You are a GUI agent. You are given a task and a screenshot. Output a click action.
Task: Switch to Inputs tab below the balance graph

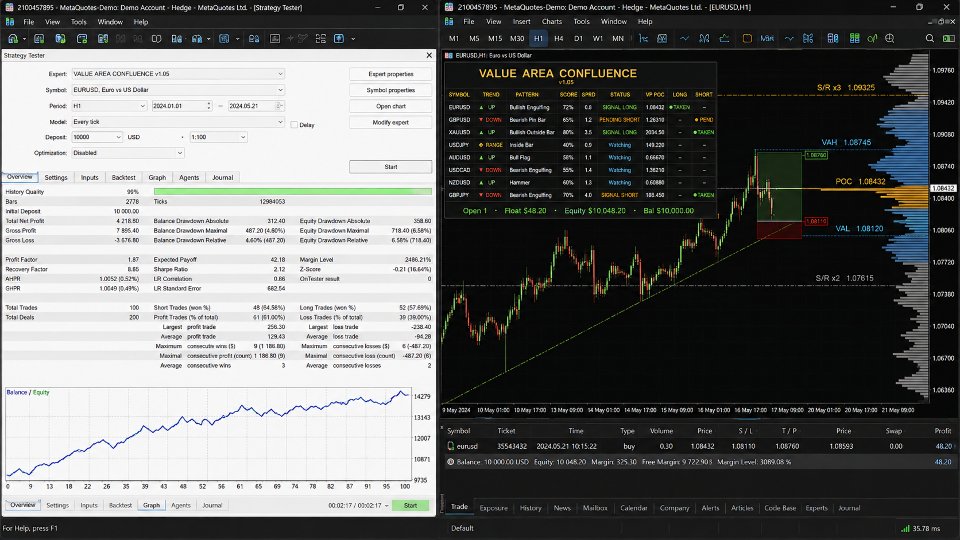tap(89, 505)
